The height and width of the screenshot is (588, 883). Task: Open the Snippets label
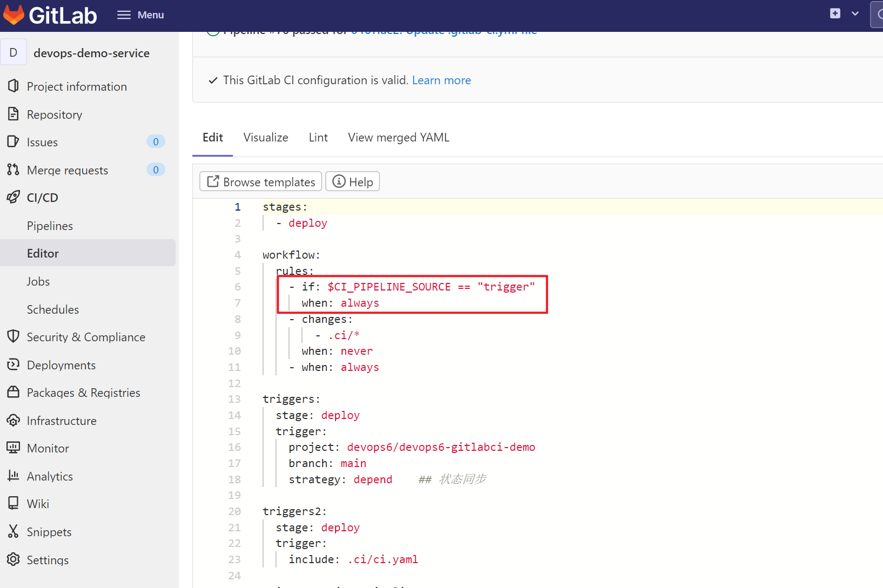(49, 532)
